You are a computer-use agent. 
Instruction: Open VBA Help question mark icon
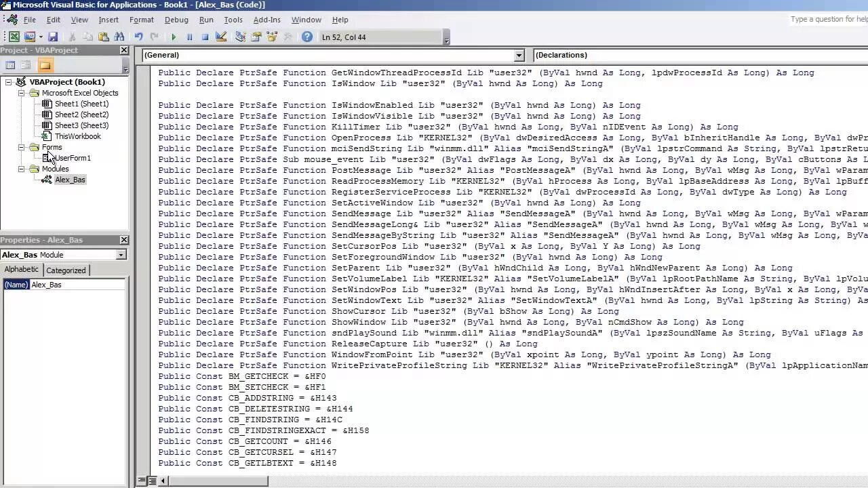(x=307, y=37)
